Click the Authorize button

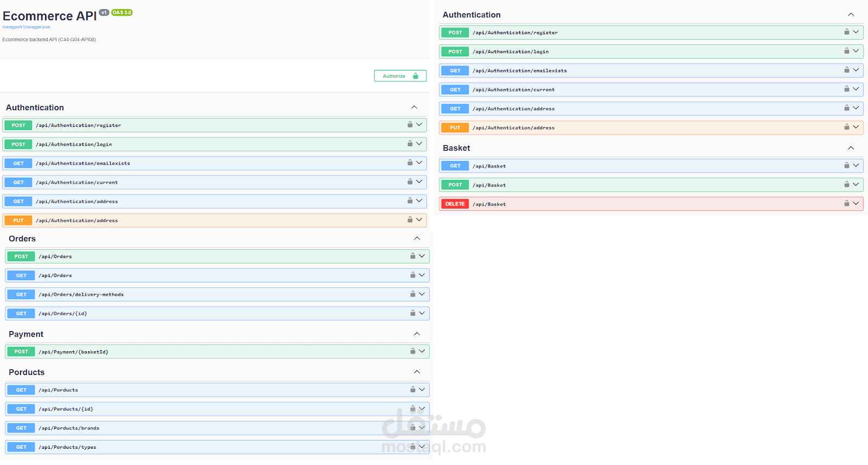coord(400,76)
